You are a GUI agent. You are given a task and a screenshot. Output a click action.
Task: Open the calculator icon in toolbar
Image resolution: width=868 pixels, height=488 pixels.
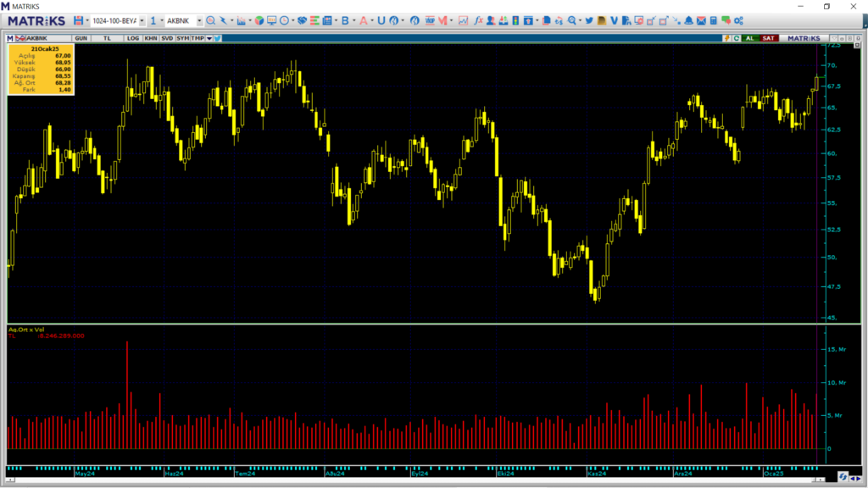point(714,20)
